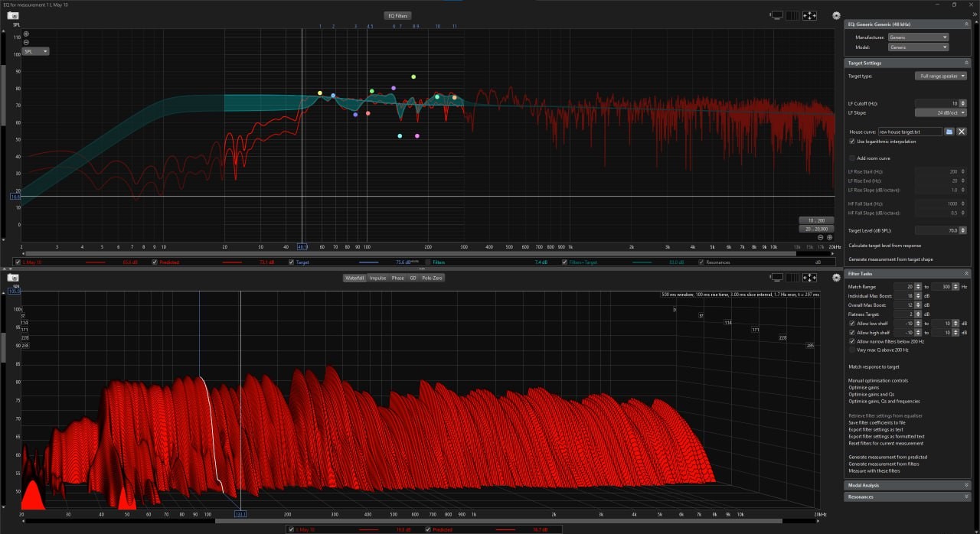The image size is (980, 534).
Task: Clear the house curve with X icon
Action: [x=962, y=132]
